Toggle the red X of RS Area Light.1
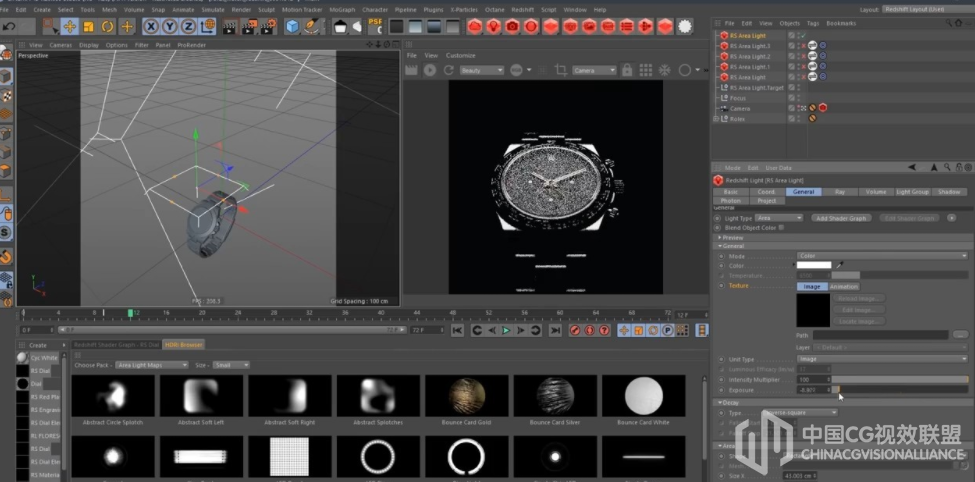 click(x=803, y=67)
